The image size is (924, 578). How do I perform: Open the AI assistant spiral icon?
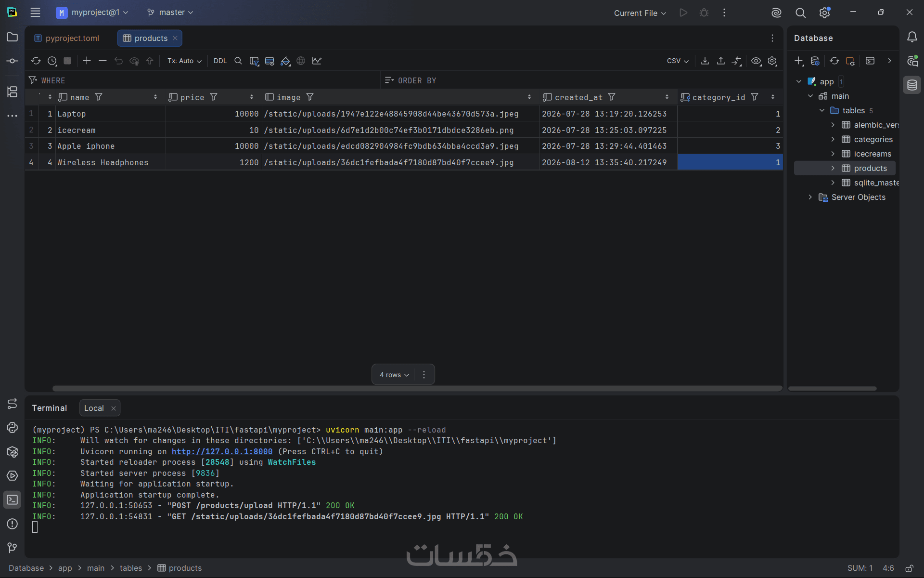[x=776, y=13]
